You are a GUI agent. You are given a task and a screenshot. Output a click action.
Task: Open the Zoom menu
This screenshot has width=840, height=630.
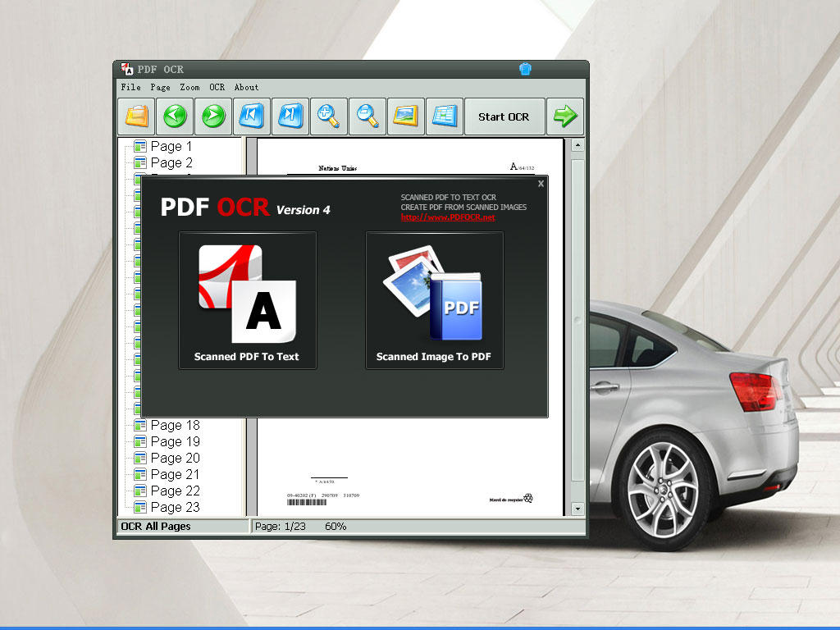(x=189, y=87)
